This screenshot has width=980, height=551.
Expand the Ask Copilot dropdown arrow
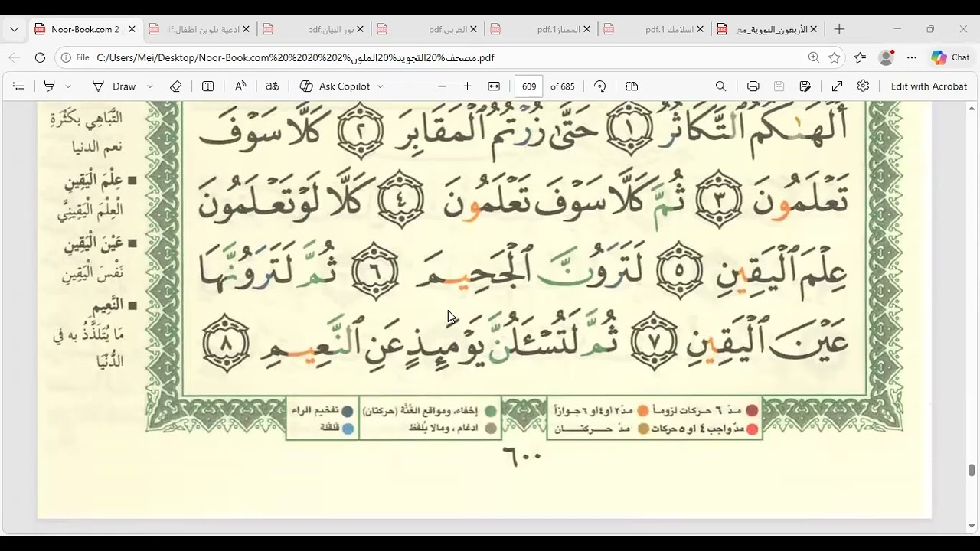pyautogui.click(x=380, y=86)
